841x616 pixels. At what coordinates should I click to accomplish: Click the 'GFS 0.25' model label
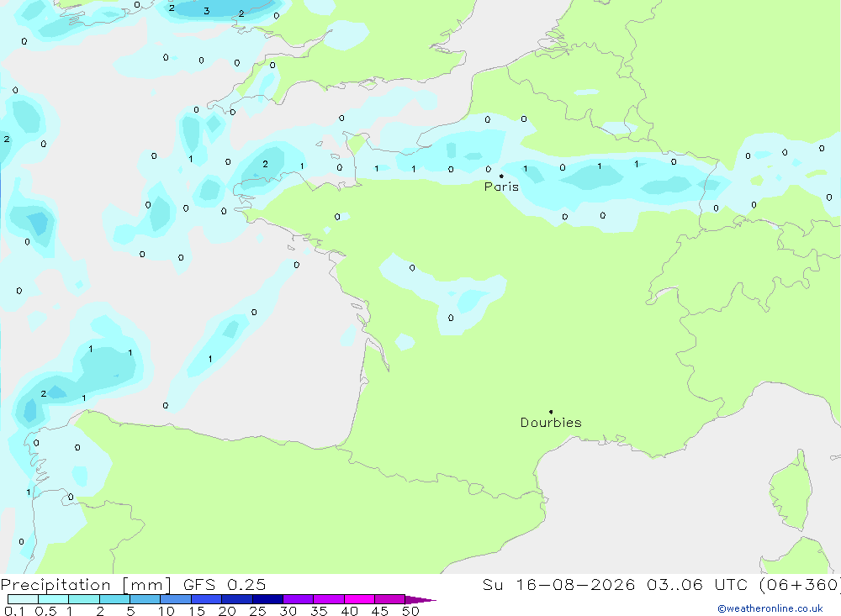[225, 584]
